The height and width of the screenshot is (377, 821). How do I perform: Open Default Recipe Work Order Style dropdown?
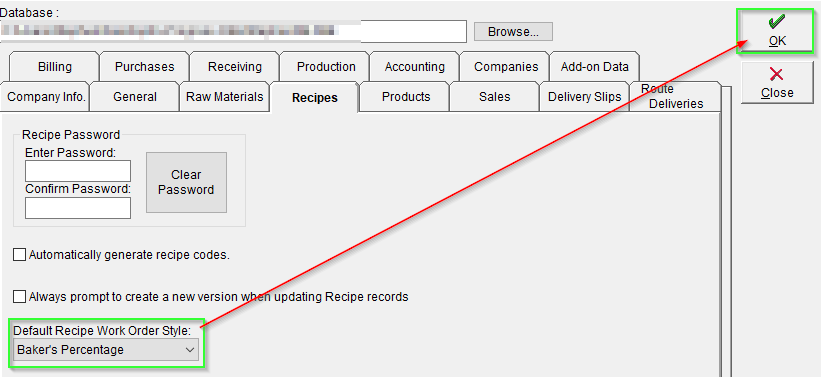[106, 350]
